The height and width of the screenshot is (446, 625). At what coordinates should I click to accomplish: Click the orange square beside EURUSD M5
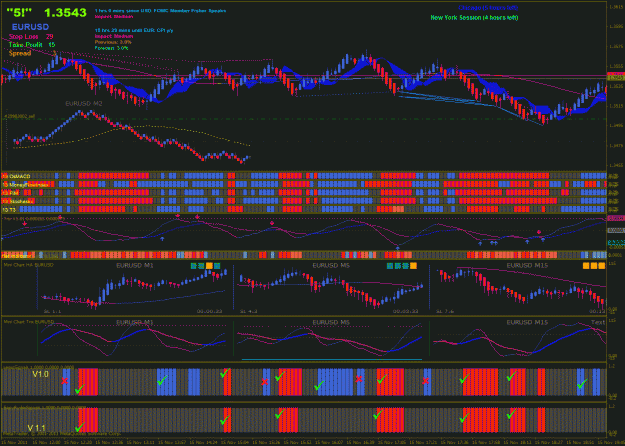[x=413, y=265]
